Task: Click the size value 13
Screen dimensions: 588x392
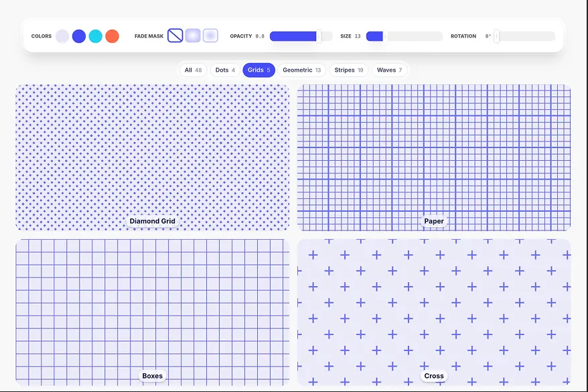Action: 358,36
